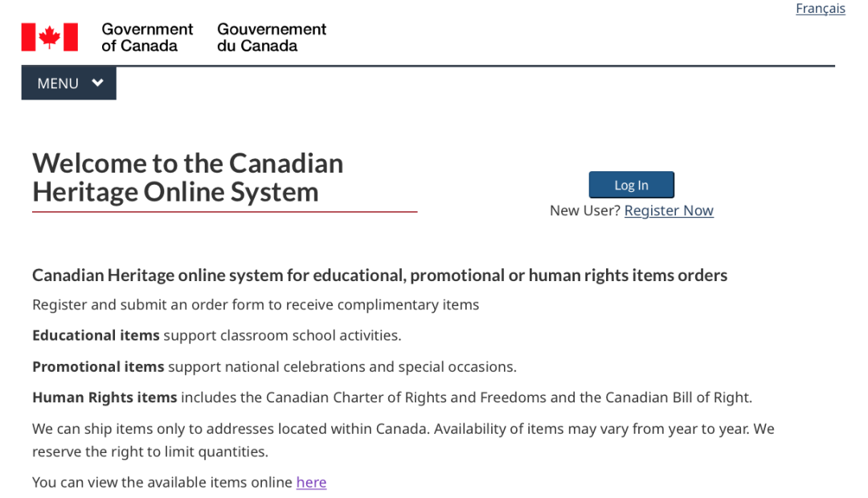Click the Government of Canada wordmark
868x498 pixels.
(x=147, y=37)
